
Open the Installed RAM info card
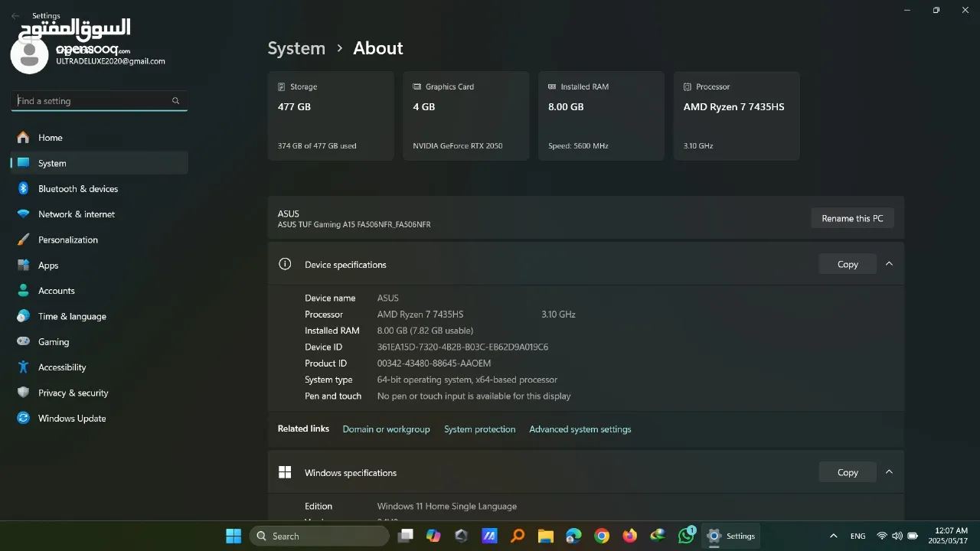pyautogui.click(x=601, y=116)
